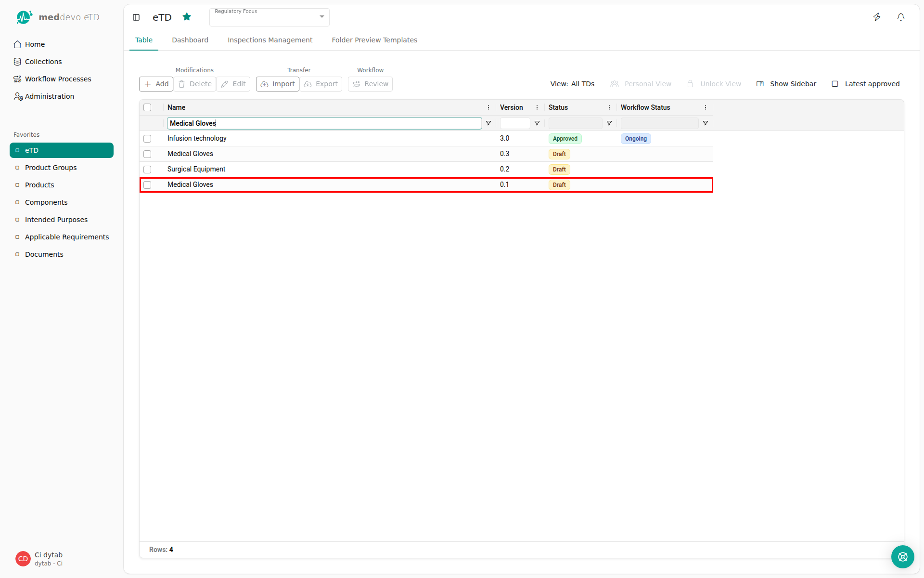This screenshot has width=924, height=578.
Task: Expand the Regulatory Focus dropdown
Action: (x=269, y=17)
